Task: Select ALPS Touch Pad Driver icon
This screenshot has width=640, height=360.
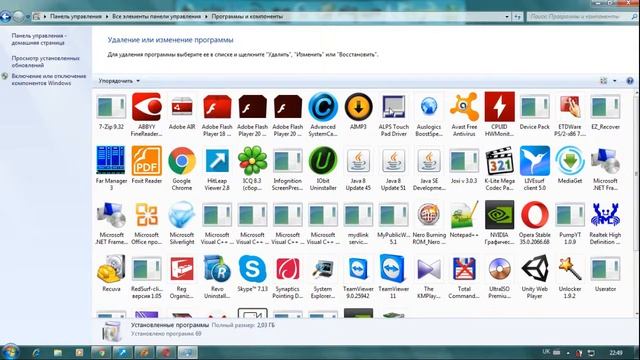Action: coord(393,107)
